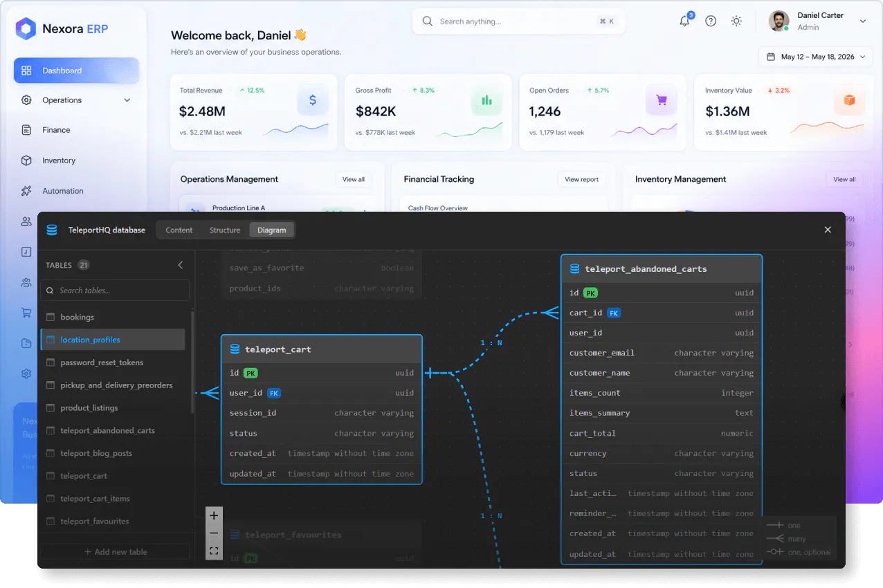Open the help question mark icon
The height and width of the screenshot is (588, 883).
pyautogui.click(x=711, y=21)
